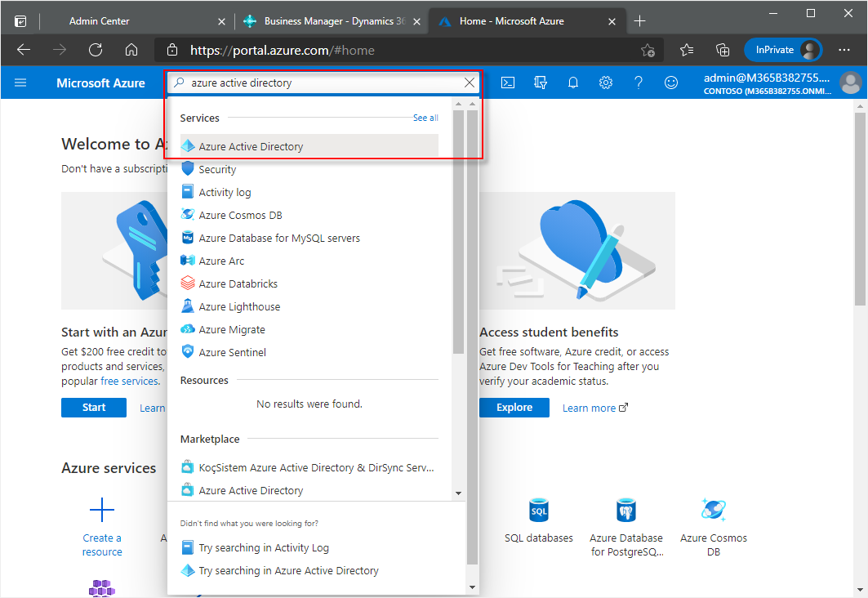
Task: Open Azure Sentinel from the services list
Action: pyautogui.click(x=232, y=352)
